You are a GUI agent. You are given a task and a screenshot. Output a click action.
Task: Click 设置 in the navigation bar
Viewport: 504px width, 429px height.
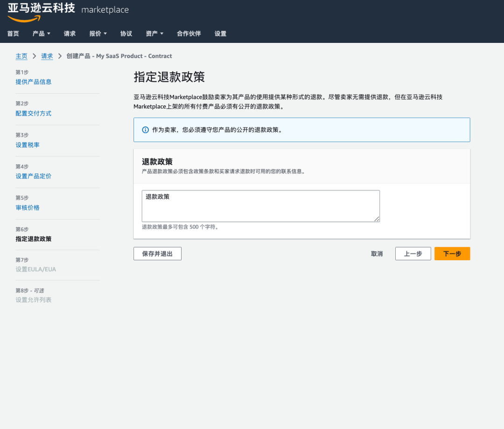coord(220,34)
